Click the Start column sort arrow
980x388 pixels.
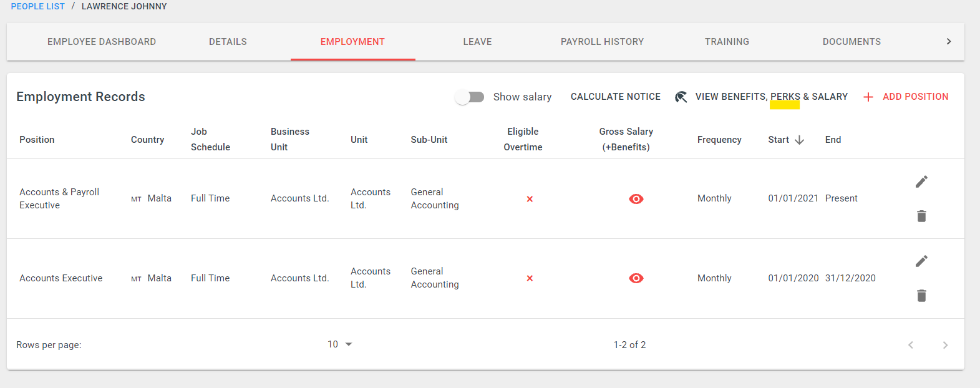pyautogui.click(x=799, y=140)
